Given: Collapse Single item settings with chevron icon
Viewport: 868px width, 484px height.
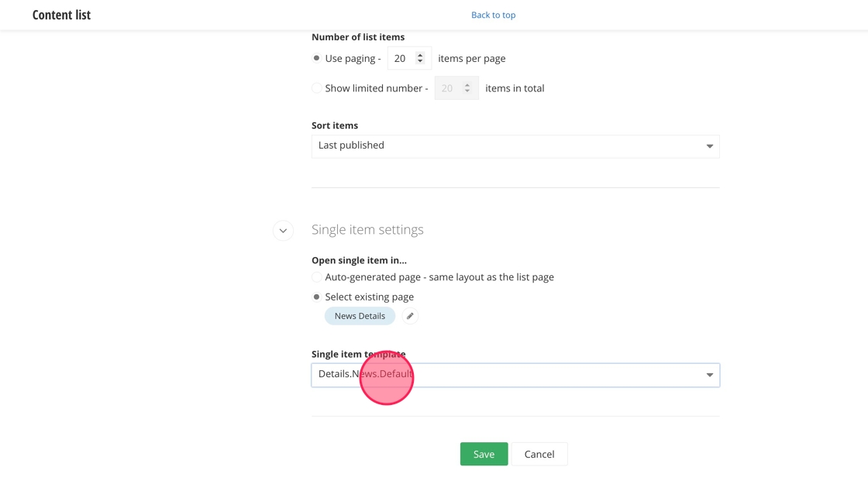Looking at the screenshot, I should (283, 230).
